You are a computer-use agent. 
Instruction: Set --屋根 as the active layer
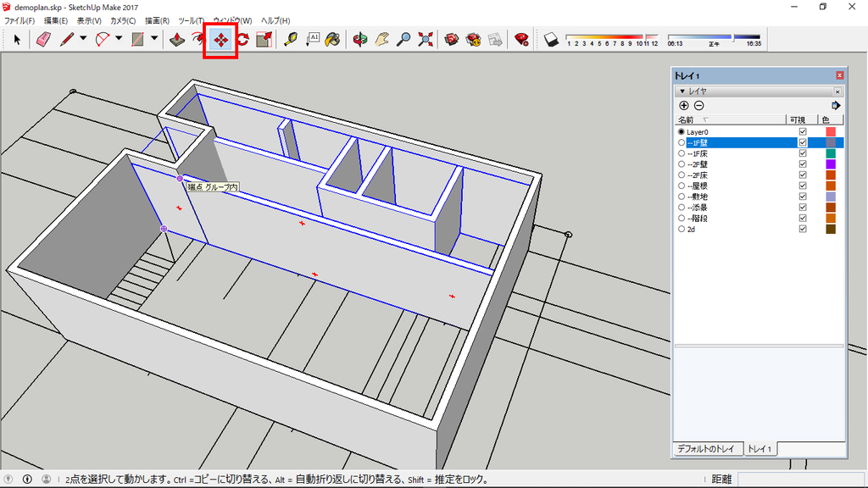[x=682, y=186]
